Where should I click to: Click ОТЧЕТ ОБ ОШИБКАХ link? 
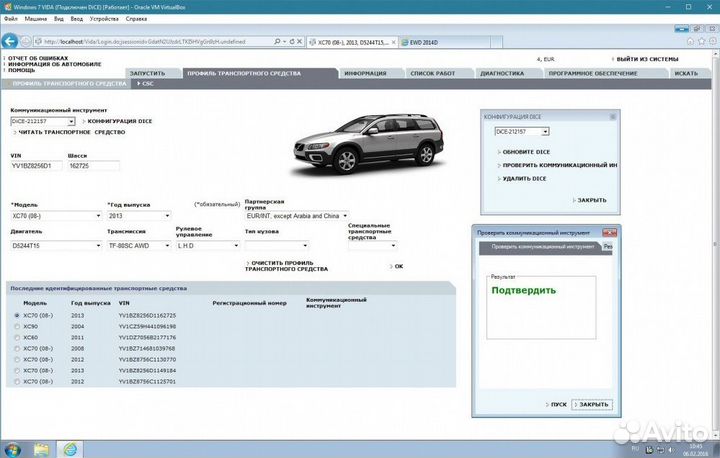[38, 58]
